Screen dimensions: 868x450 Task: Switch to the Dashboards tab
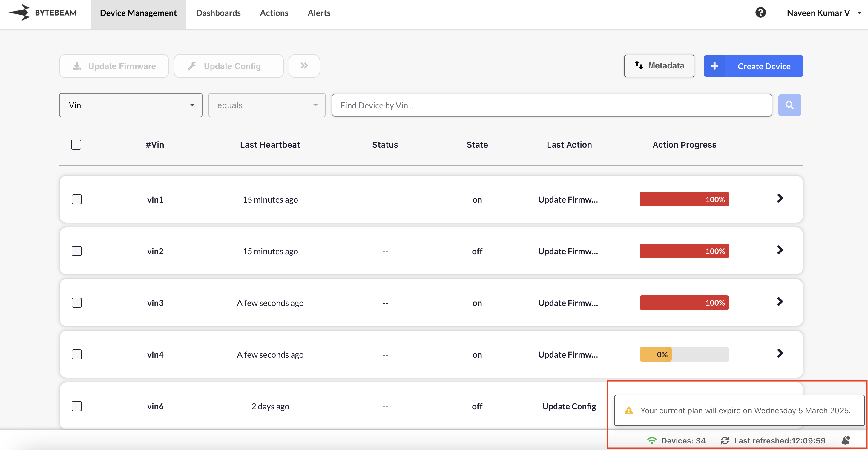tap(218, 13)
